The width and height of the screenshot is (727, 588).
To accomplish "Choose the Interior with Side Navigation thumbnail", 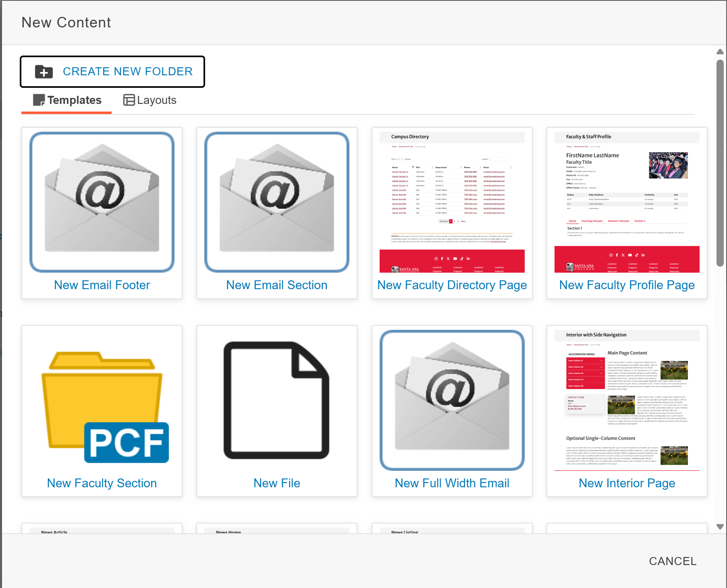I will [627, 400].
